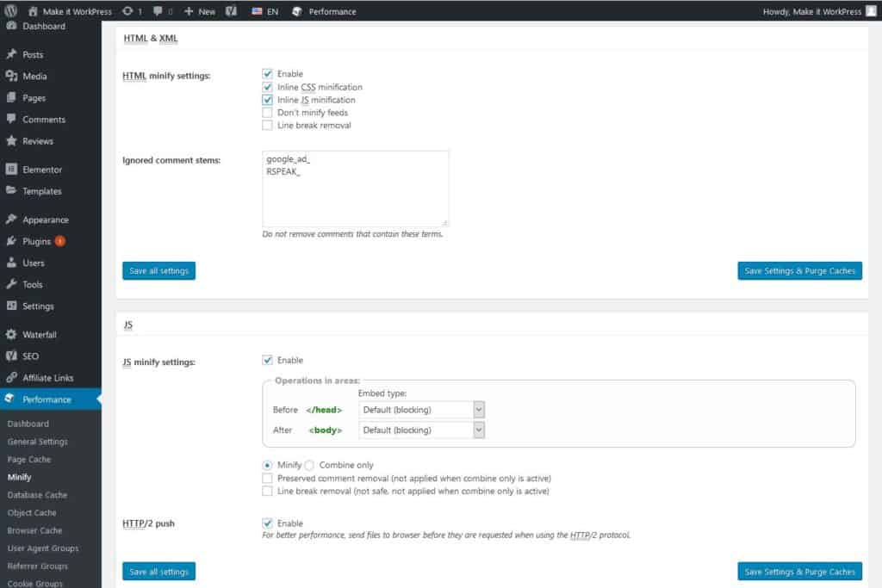Image resolution: width=882 pixels, height=588 pixels.
Task: Click the plus New icon
Action: 189,11
